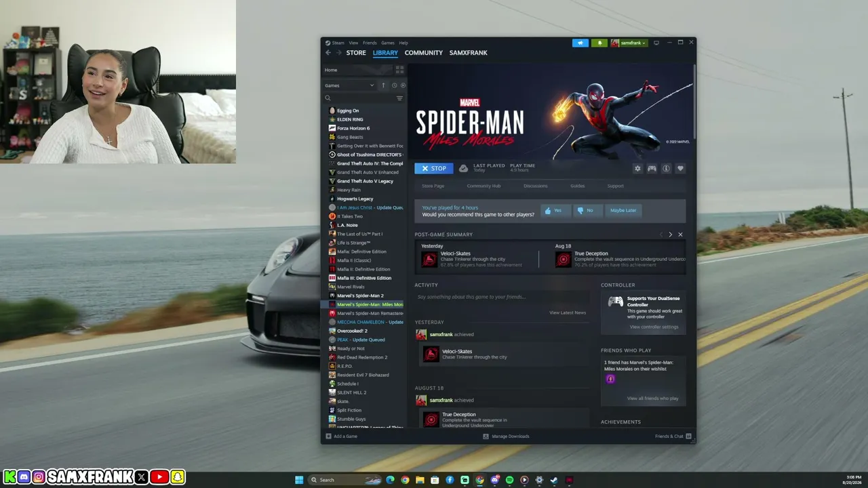Open the Community Hub link
This screenshot has width=868, height=488.
[x=484, y=186]
